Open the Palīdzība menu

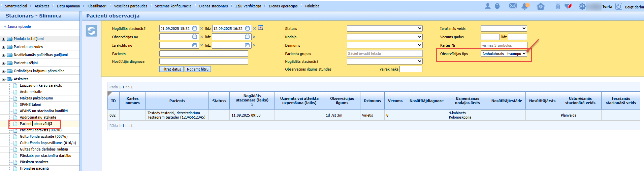pyautogui.click(x=312, y=6)
